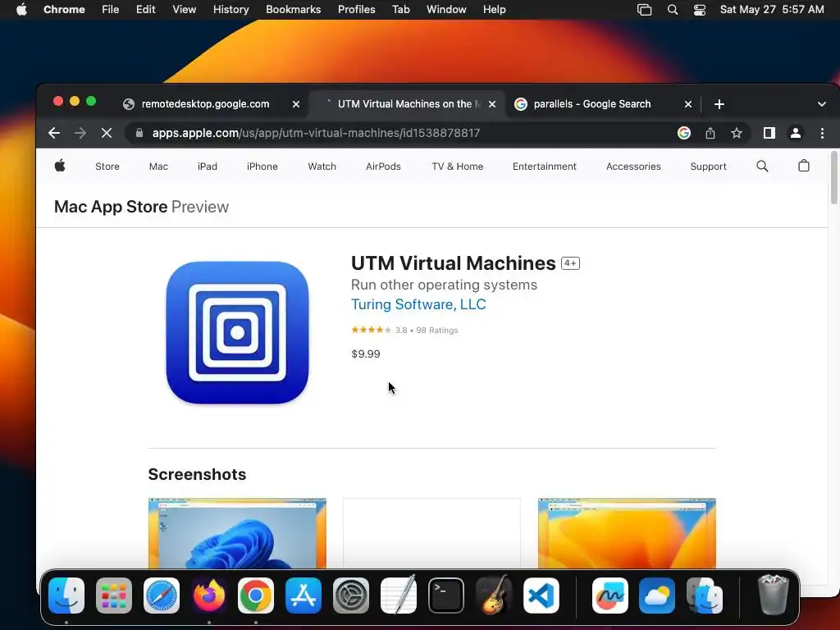This screenshot has height=630, width=840.
Task: Close the UTM Virtual Machines tab
Action: point(492,104)
